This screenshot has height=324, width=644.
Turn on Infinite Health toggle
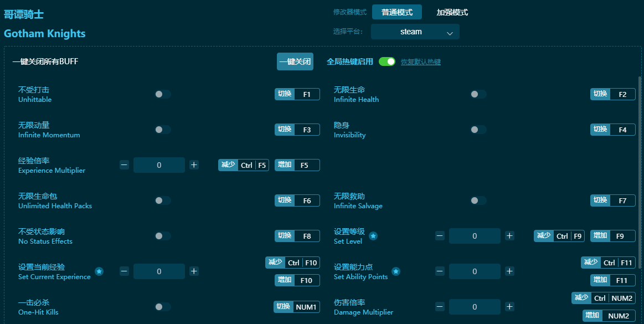[478, 94]
